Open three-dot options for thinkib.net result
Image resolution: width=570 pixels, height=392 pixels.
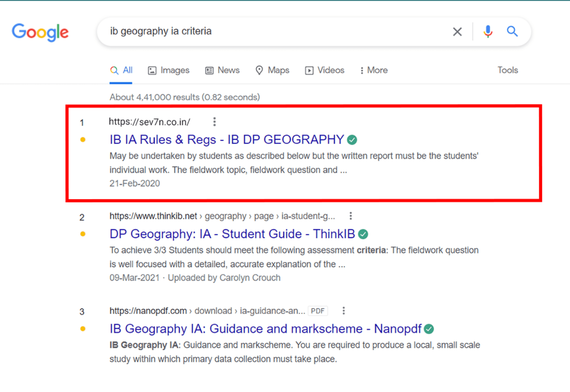pos(351,216)
